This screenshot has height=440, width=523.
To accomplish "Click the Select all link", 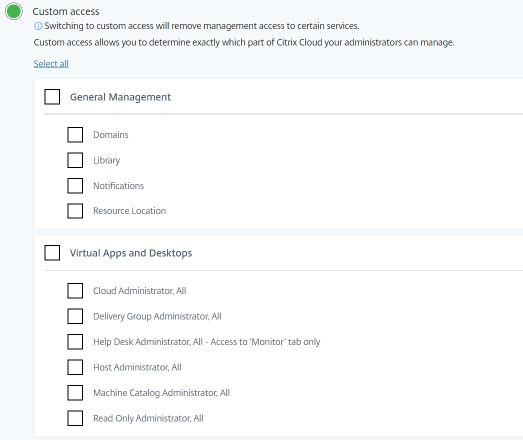I will [x=51, y=63].
